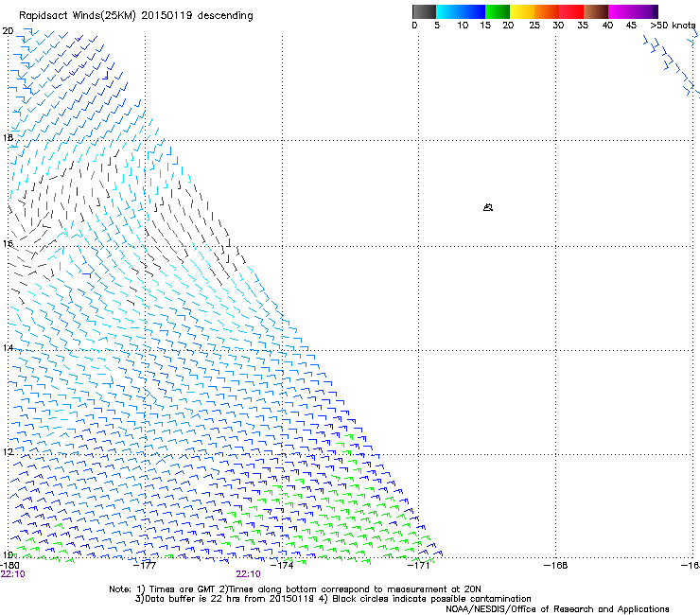The width and height of the screenshot is (700, 615).
Task: Click the chart title 'Rapidsact Winds(25KM) 20150119 descending'
Action: 135,16
